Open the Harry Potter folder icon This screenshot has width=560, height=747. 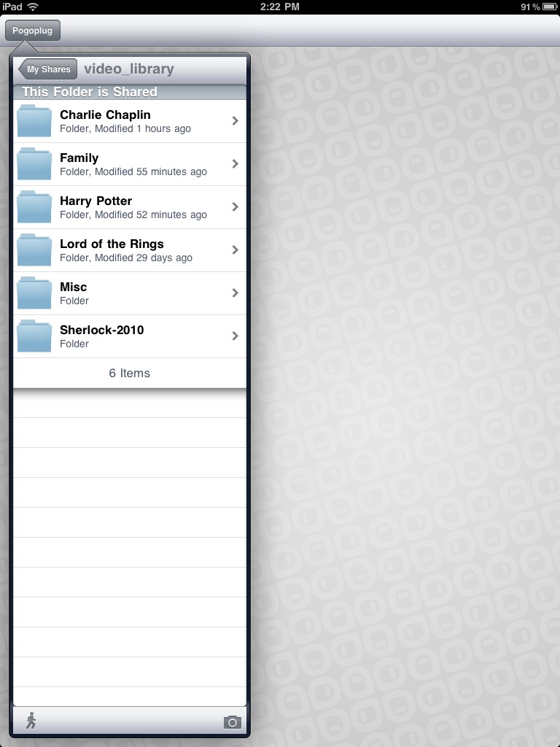point(34,206)
